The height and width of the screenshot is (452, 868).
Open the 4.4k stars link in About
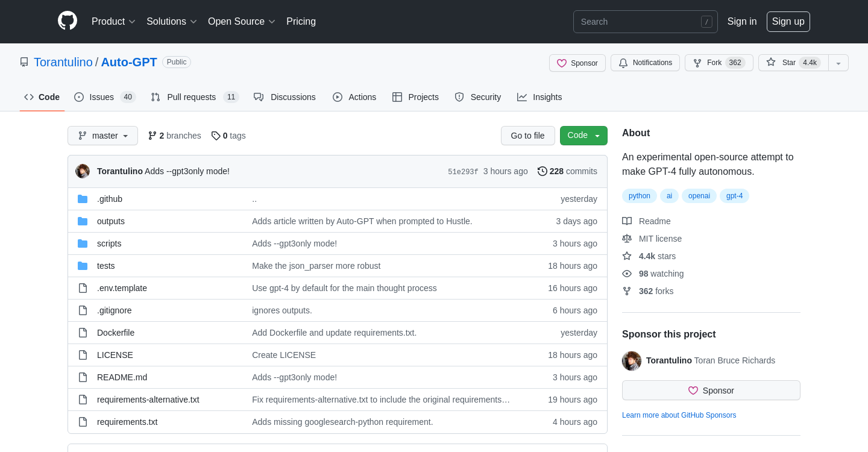657,256
